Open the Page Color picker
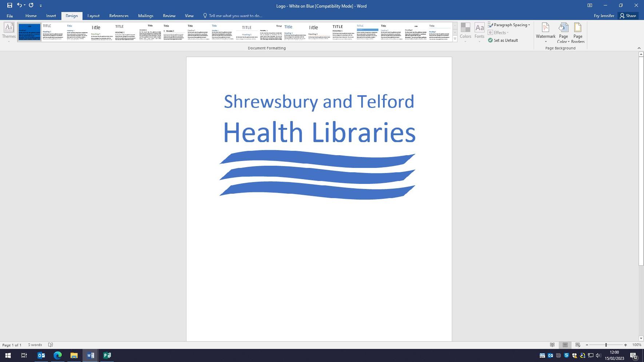 tap(563, 33)
